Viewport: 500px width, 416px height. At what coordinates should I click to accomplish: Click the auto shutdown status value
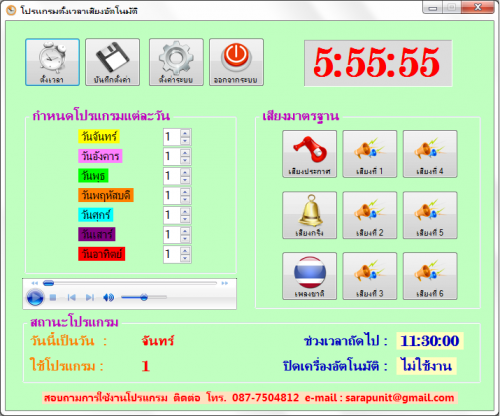click(x=427, y=366)
